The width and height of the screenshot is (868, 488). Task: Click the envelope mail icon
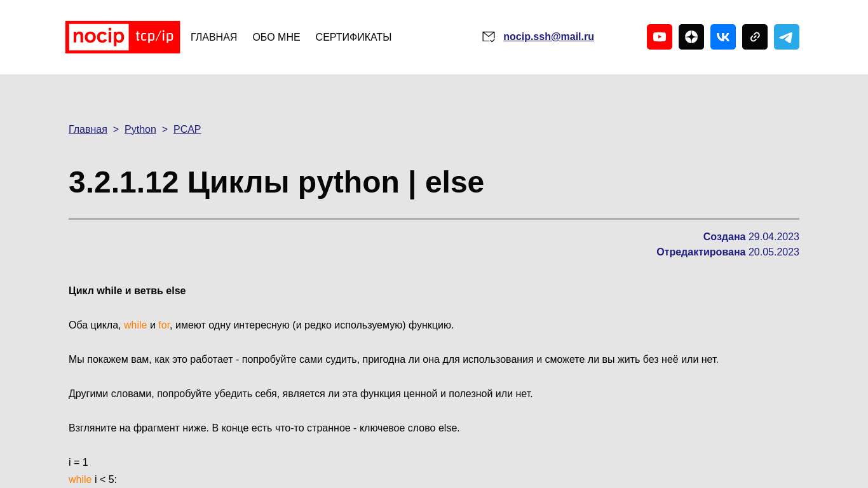point(488,37)
